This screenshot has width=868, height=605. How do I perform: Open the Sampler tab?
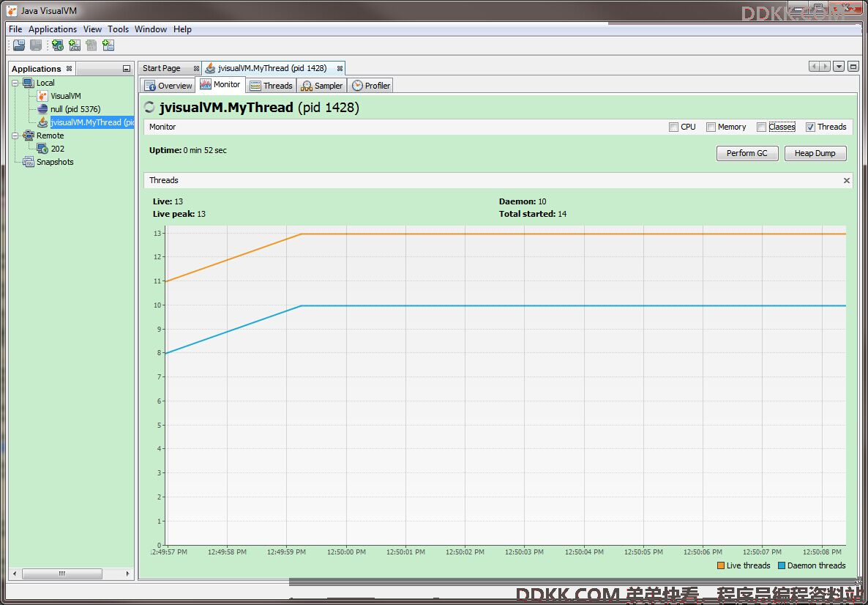(x=321, y=85)
